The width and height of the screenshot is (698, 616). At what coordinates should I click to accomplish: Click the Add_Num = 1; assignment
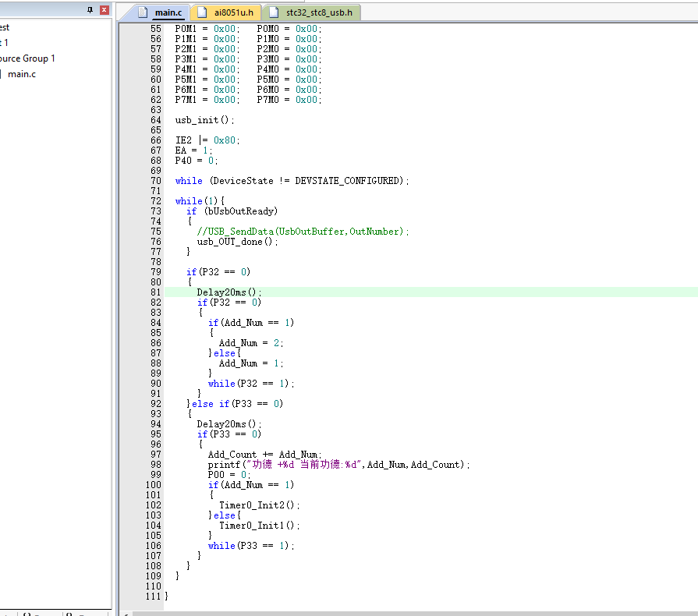point(251,363)
